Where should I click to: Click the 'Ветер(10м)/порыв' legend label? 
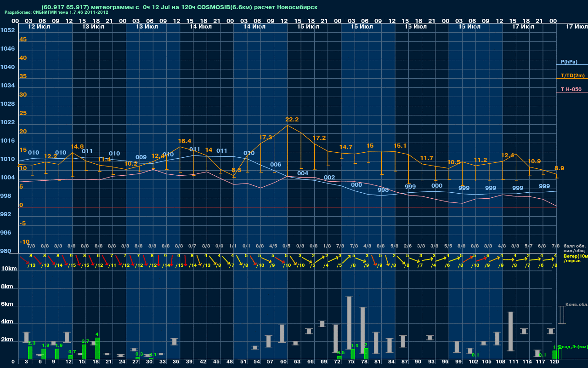coord(576,258)
